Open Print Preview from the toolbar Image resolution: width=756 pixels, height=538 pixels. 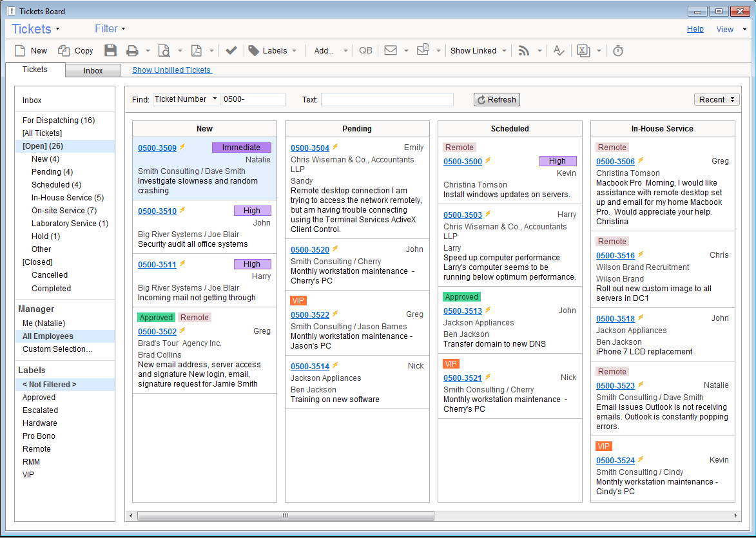(x=164, y=51)
